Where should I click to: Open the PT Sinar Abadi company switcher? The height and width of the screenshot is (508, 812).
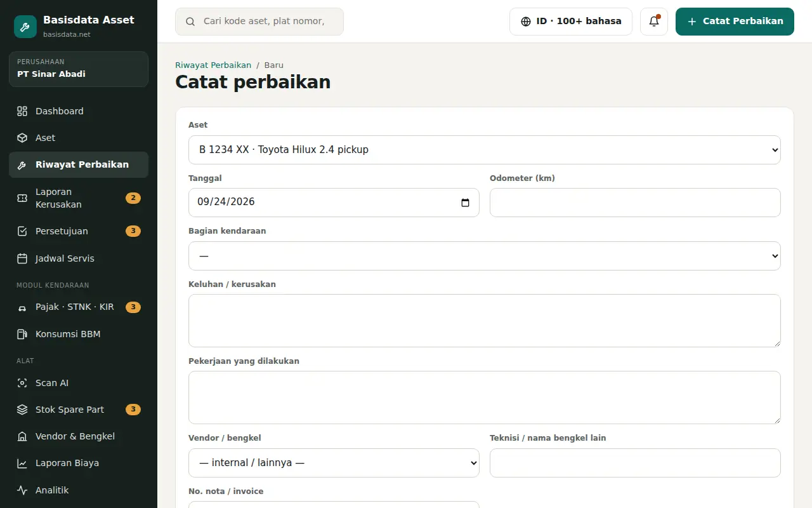coord(79,69)
